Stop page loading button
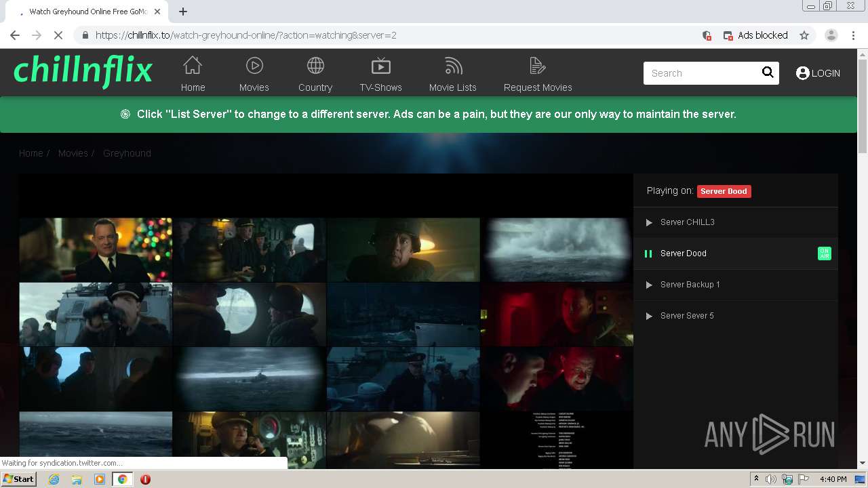Image resolution: width=868 pixels, height=488 pixels. tap(58, 35)
